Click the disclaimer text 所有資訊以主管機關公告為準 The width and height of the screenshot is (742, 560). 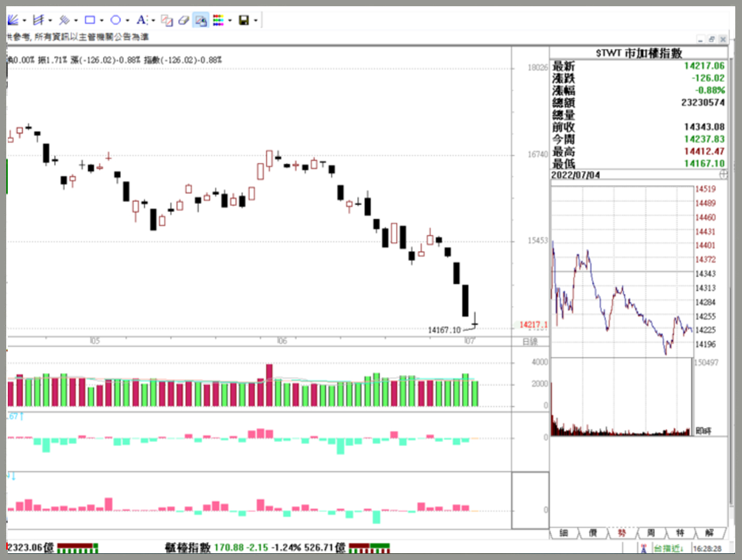coord(92,37)
